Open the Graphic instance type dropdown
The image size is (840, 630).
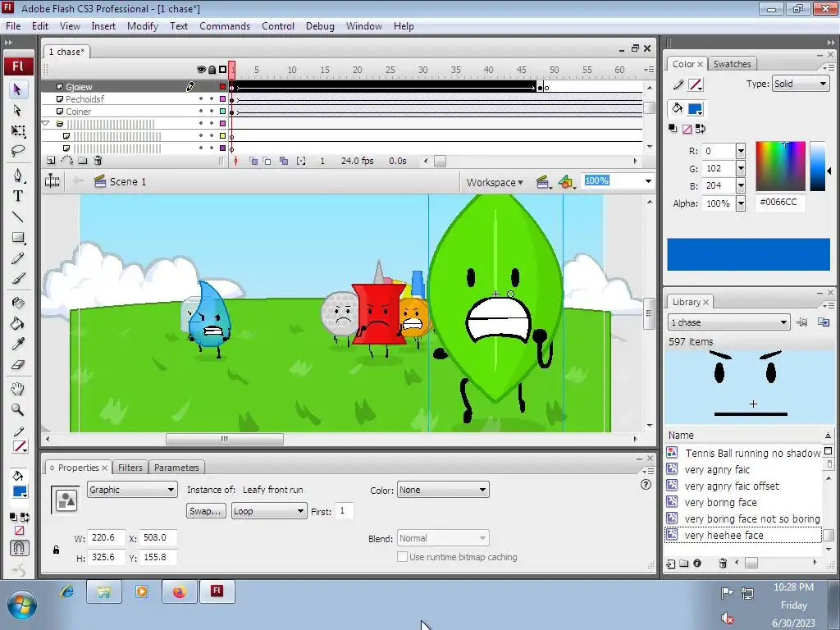click(132, 490)
